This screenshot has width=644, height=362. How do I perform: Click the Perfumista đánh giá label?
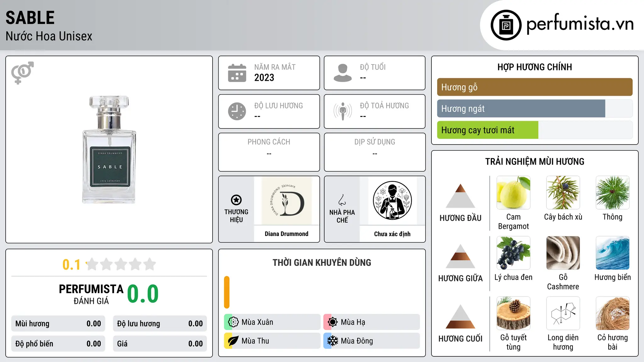coord(91,294)
